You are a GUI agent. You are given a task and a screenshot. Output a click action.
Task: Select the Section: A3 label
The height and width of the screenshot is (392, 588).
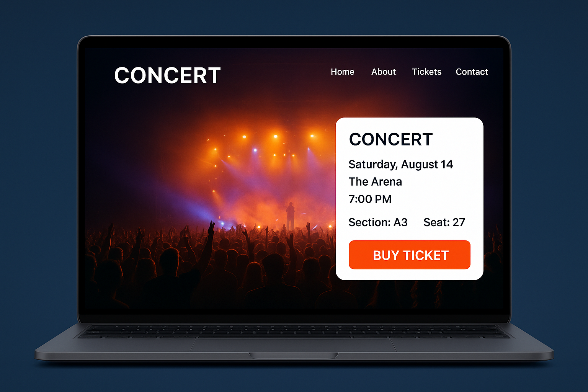(378, 222)
